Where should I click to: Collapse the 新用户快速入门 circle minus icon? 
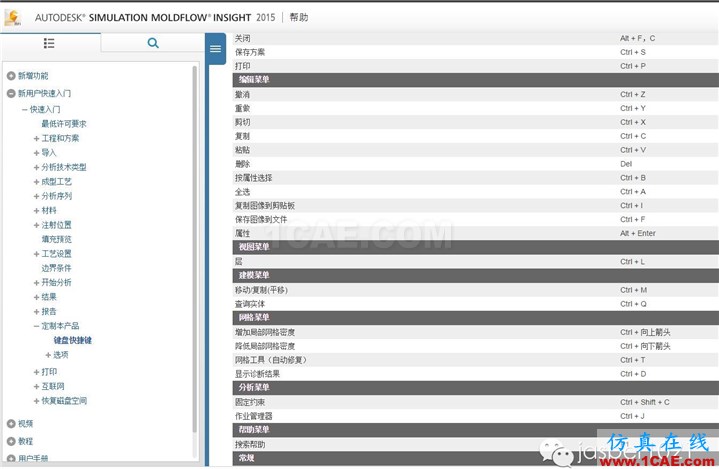pyautogui.click(x=11, y=94)
